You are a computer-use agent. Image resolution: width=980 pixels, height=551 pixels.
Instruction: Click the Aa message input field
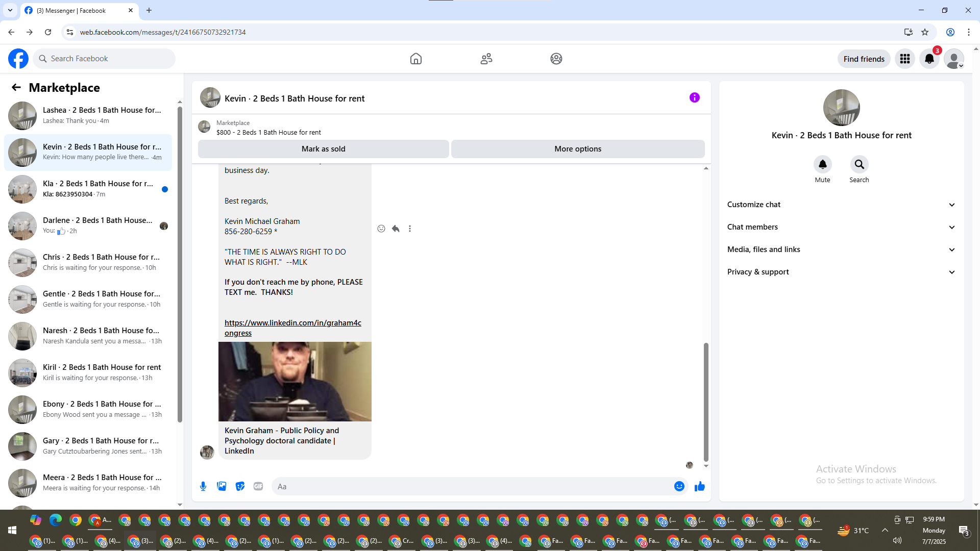point(470,486)
